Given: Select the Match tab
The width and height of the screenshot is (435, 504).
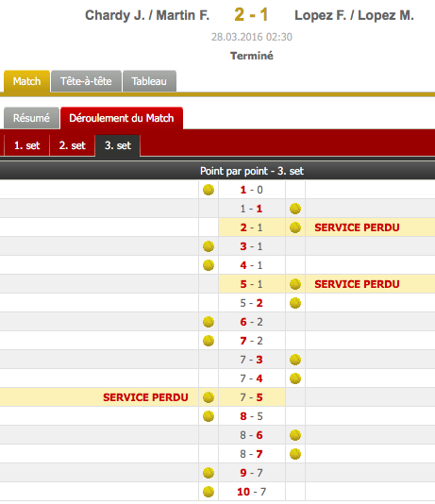Looking at the screenshot, I should point(27,81).
